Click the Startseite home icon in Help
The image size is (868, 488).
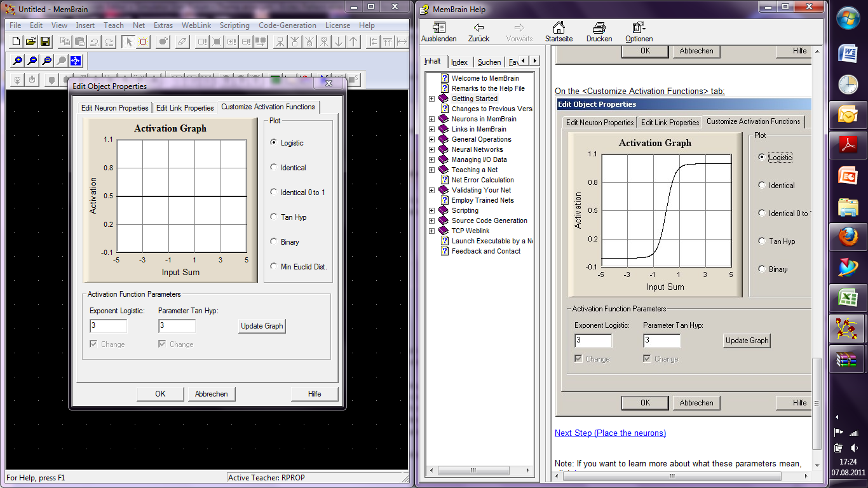click(x=559, y=32)
